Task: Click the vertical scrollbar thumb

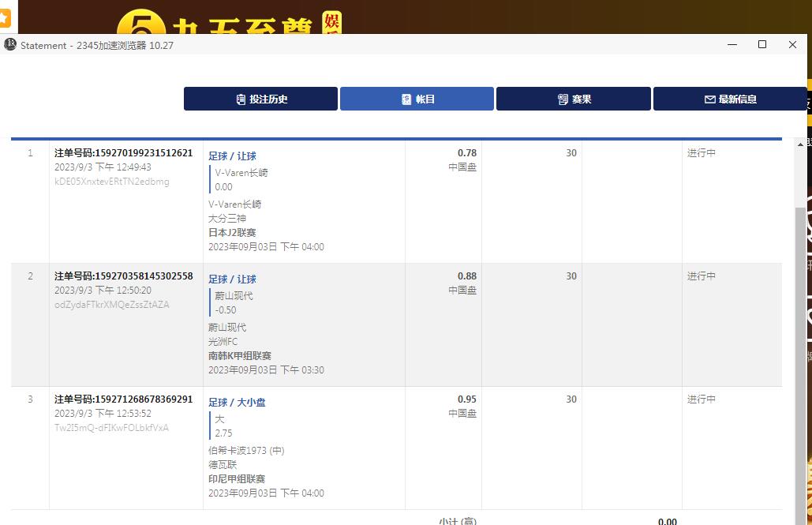Action: pyautogui.click(x=801, y=366)
